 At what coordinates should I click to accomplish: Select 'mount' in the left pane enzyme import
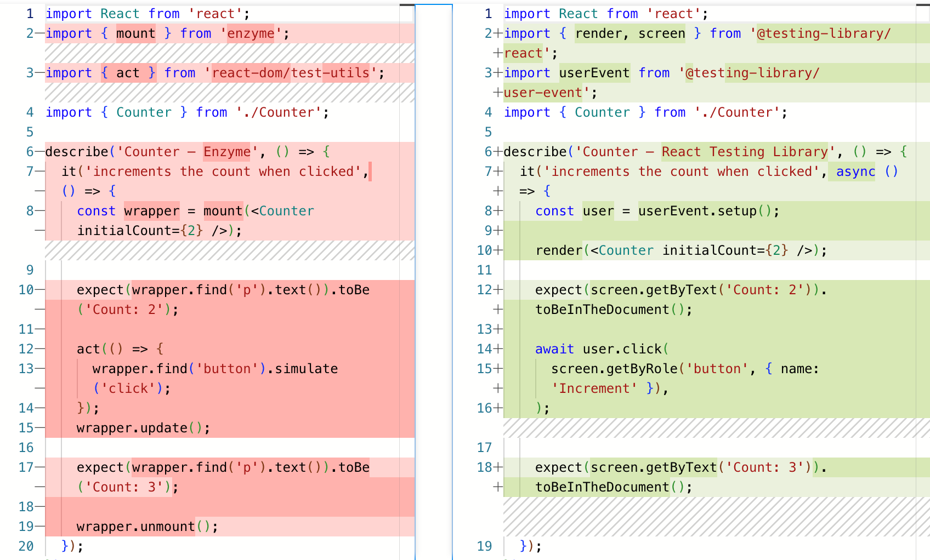[x=136, y=33]
